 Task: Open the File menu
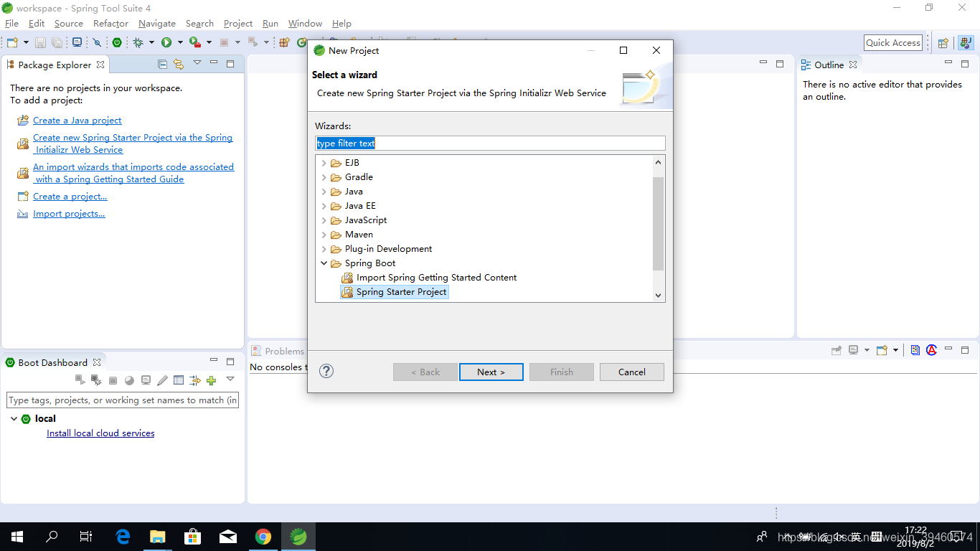point(11,24)
